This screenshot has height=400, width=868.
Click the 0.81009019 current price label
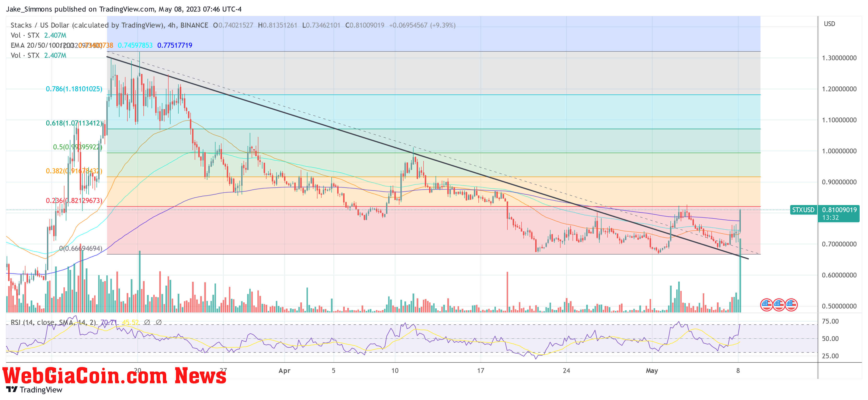click(x=839, y=210)
